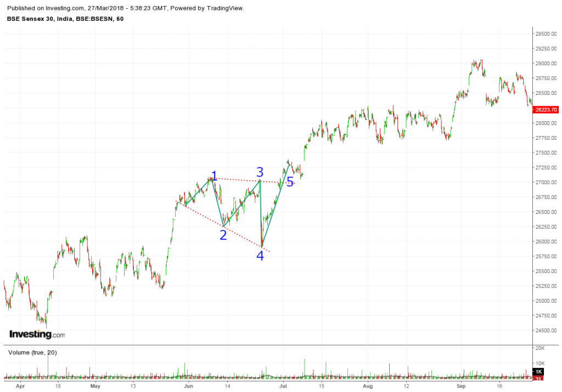The height and width of the screenshot is (392, 562).
Task: Select the blue wave label 3 annotation
Action: point(259,172)
